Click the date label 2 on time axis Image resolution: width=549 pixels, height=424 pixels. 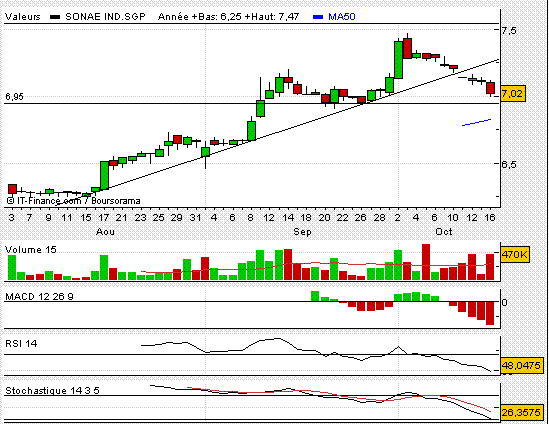coord(397,218)
